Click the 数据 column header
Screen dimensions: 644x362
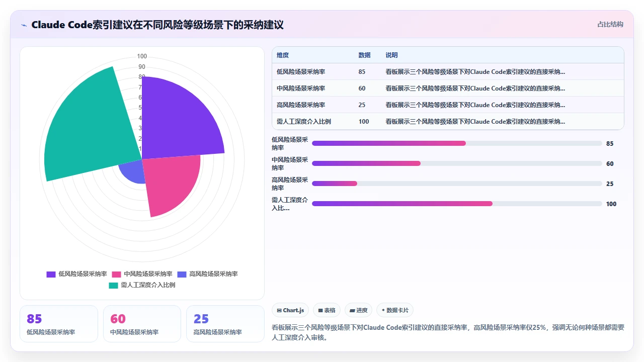point(364,55)
